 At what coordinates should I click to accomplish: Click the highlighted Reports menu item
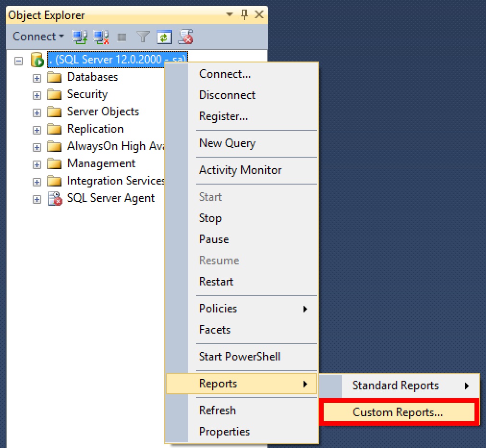tap(242, 384)
